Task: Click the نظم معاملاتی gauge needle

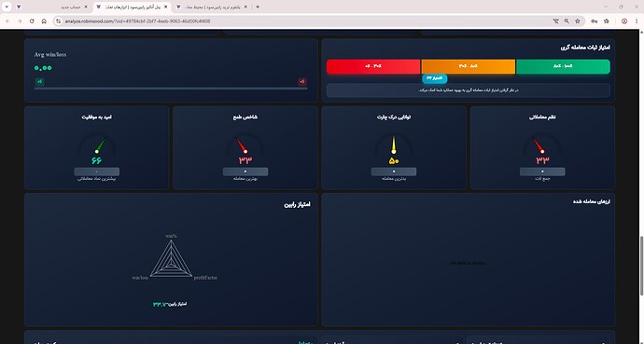Action: pyautogui.click(x=539, y=144)
